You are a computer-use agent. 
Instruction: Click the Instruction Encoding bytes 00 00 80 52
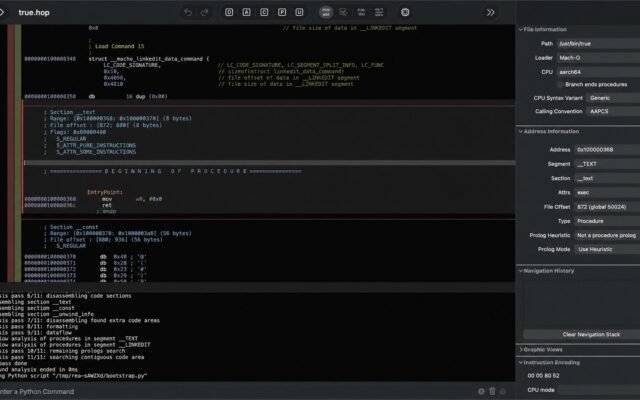click(x=543, y=376)
